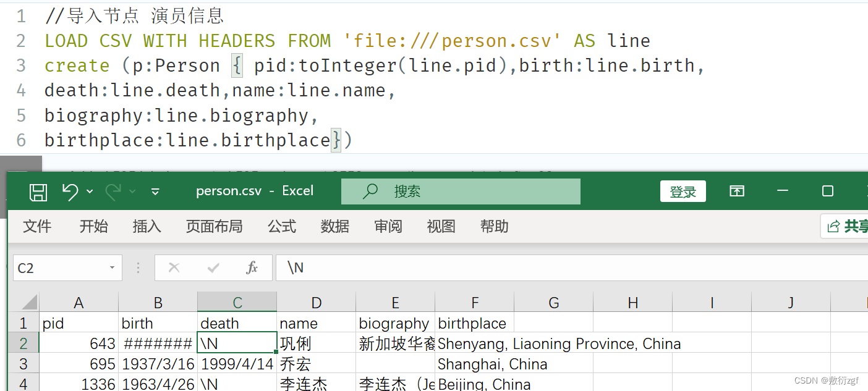The width and height of the screenshot is (868, 391).
Task: Click the Redo arrow icon
Action: pos(113,192)
